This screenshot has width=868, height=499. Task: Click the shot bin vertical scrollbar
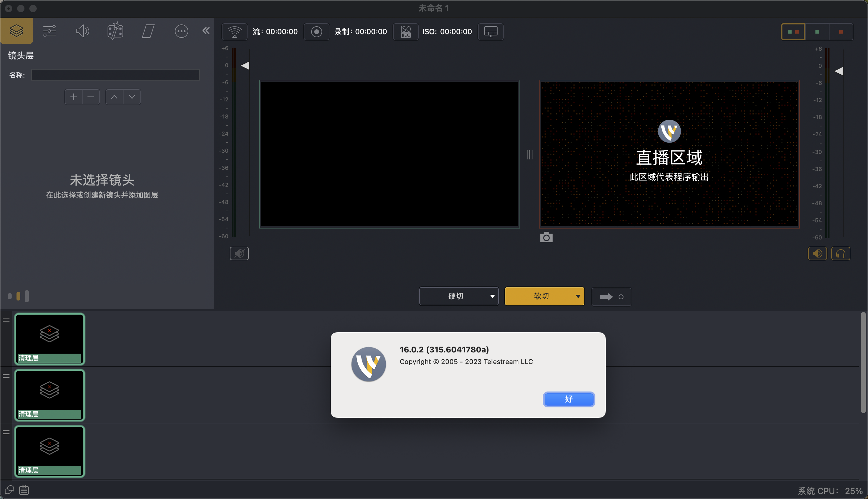click(863, 362)
